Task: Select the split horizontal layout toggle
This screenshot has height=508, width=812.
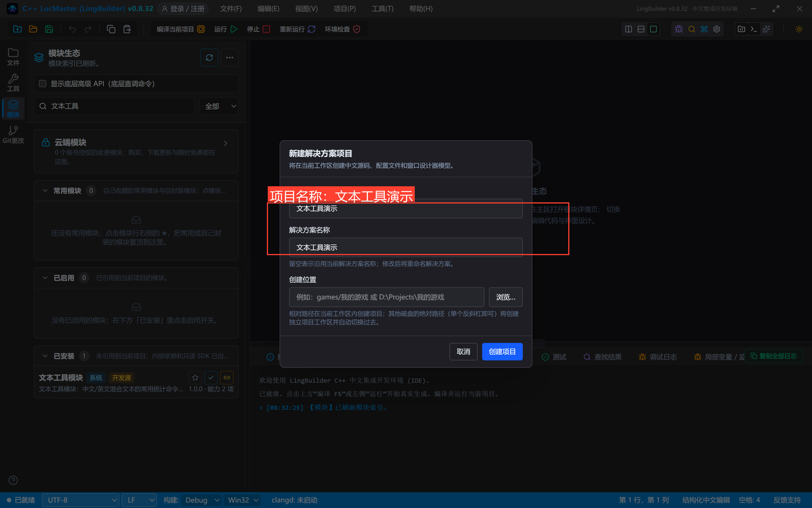Action: pyautogui.click(x=641, y=29)
